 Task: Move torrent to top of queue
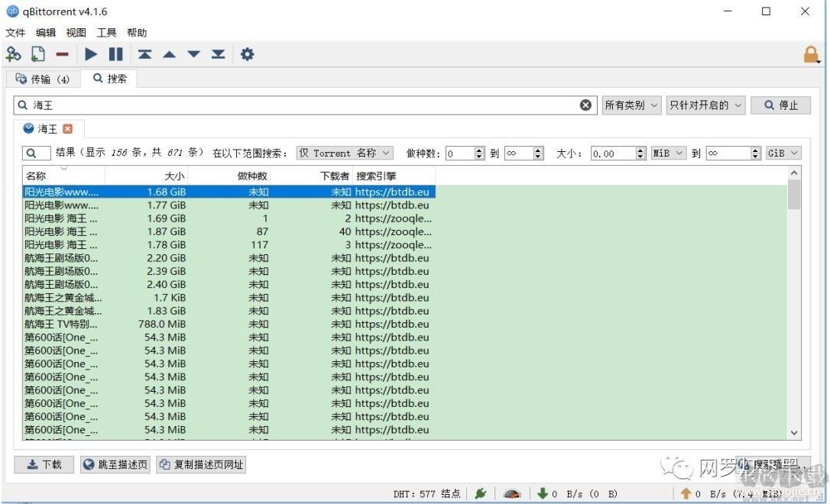(x=144, y=54)
